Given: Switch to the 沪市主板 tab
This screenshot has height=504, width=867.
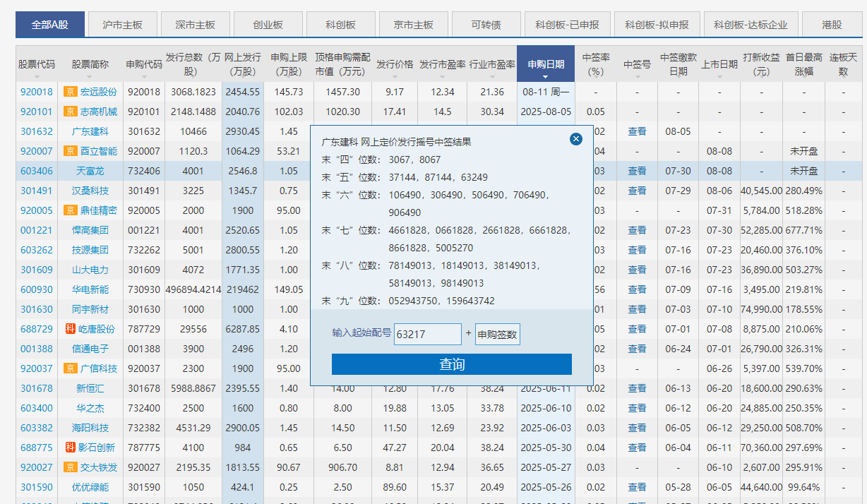Looking at the screenshot, I should pos(122,25).
